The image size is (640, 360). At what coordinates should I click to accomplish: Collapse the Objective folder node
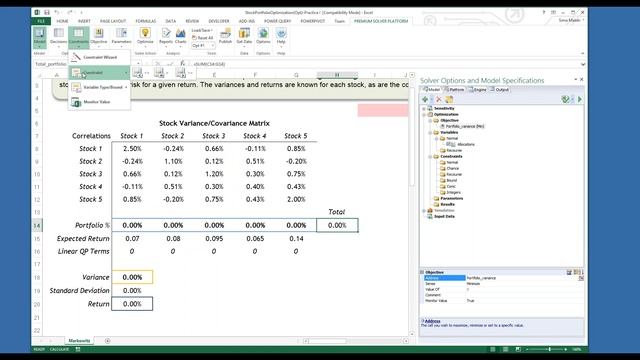click(430, 121)
